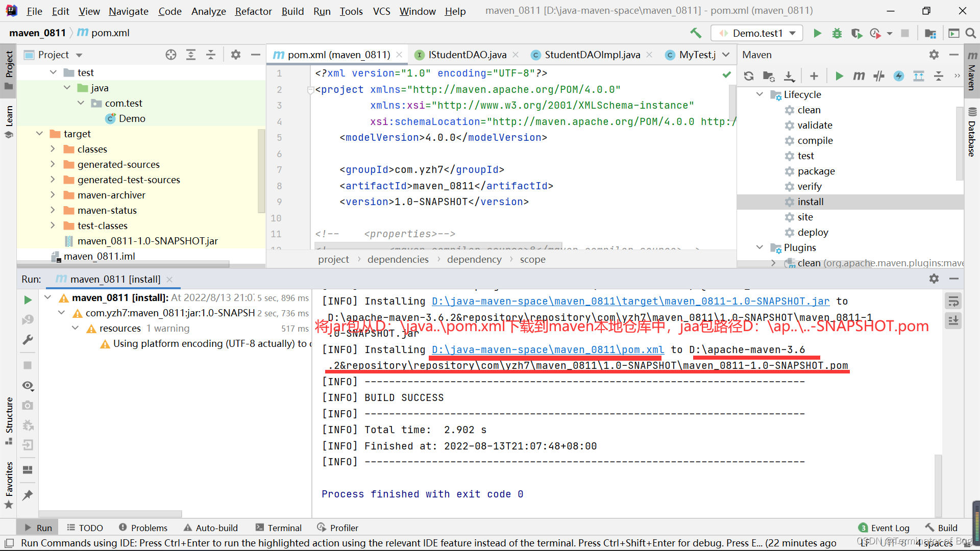Viewport: 980px width, 551px height.
Task: Start debugging with the bug icon
Action: [x=837, y=33]
